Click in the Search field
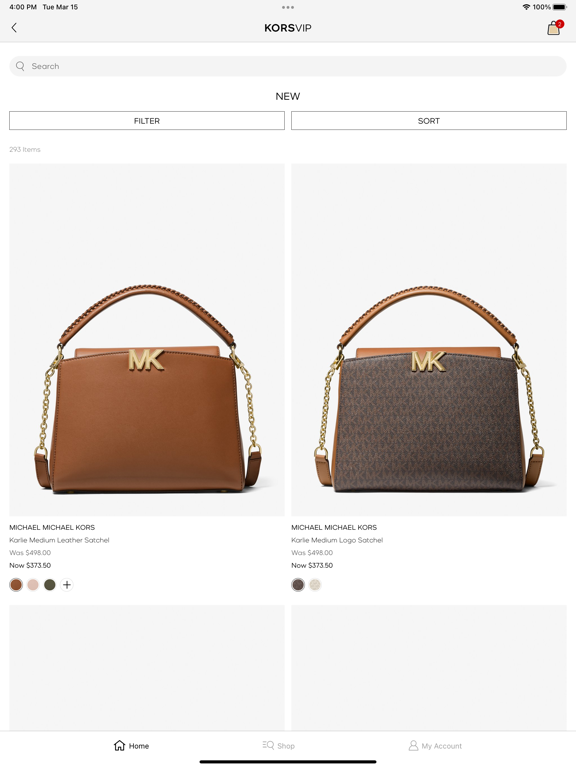576x768 pixels. pos(288,66)
